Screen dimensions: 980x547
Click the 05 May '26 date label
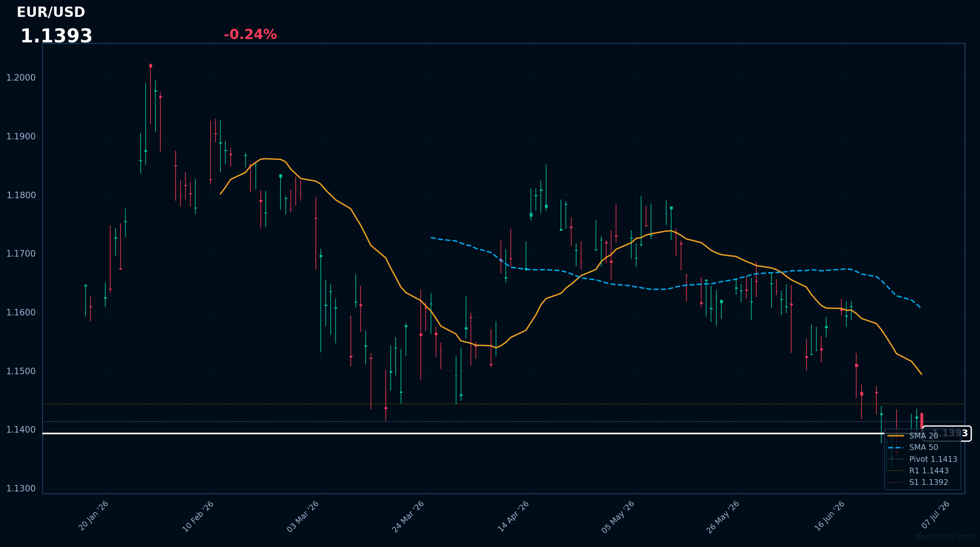619,517
